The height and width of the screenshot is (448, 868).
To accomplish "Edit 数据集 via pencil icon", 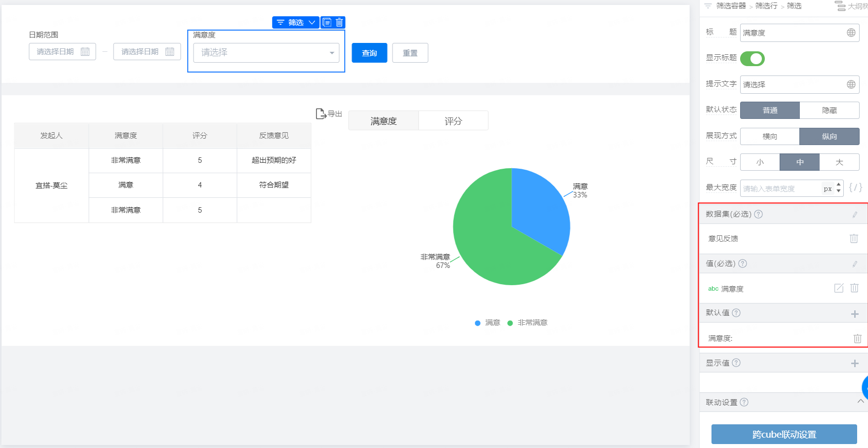I will tap(855, 215).
